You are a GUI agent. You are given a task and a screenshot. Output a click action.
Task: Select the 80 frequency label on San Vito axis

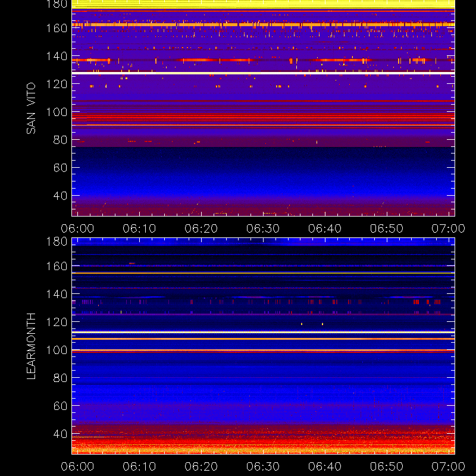tap(60, 140)
